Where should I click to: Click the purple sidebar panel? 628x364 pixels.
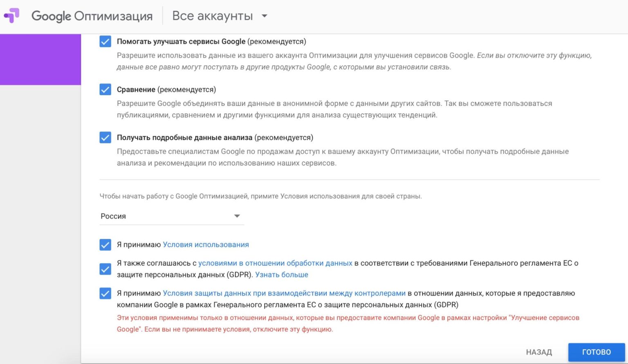[40, 60]
